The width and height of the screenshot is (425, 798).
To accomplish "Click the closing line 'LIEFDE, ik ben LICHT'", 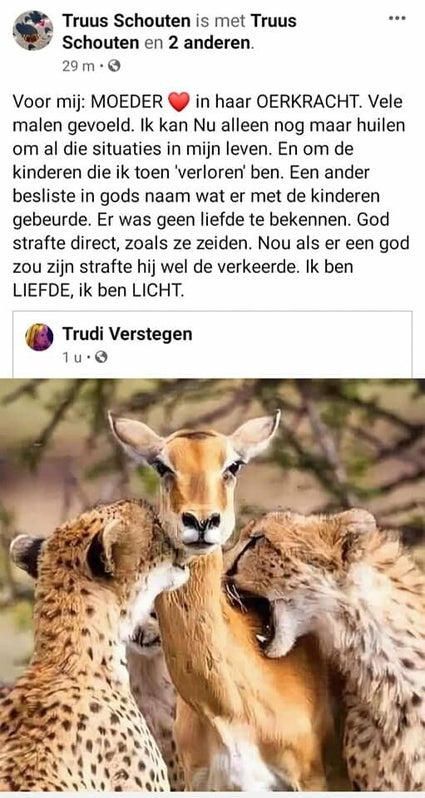I will (x=97, y=290).
